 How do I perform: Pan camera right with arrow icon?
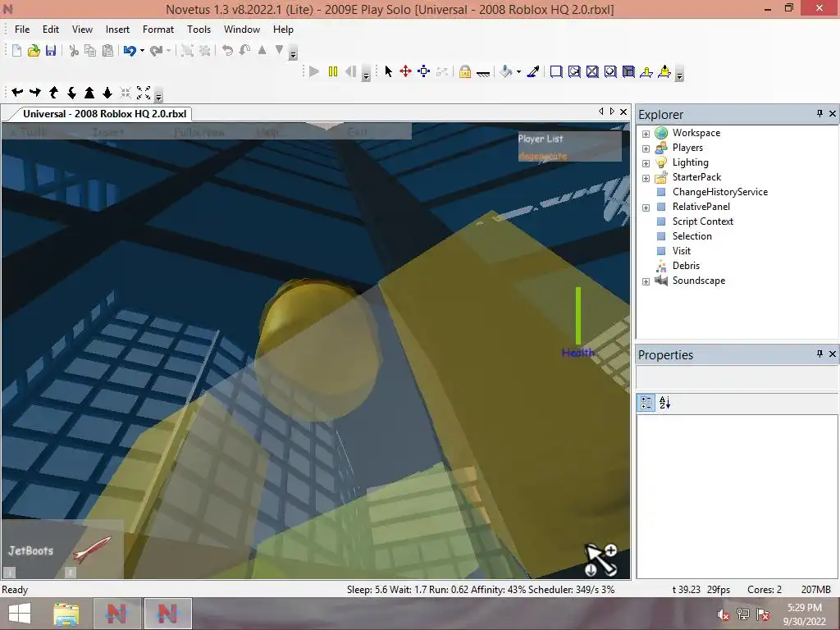34,92
